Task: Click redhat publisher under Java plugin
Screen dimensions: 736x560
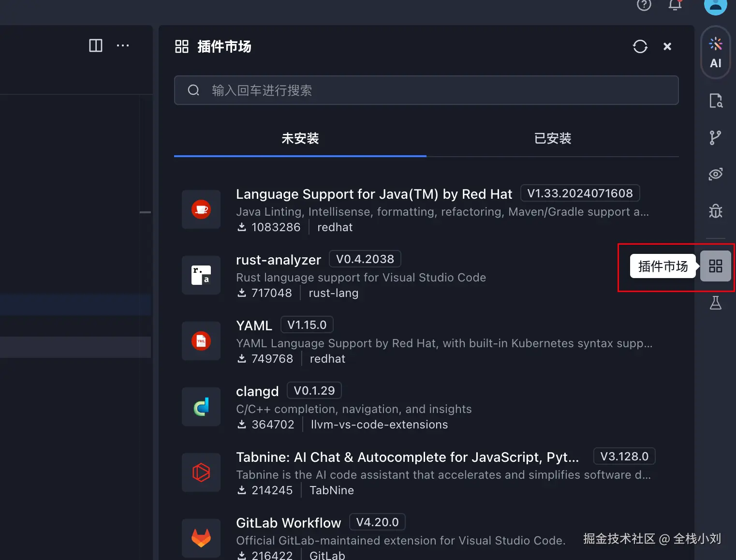Action: (335, 227)
